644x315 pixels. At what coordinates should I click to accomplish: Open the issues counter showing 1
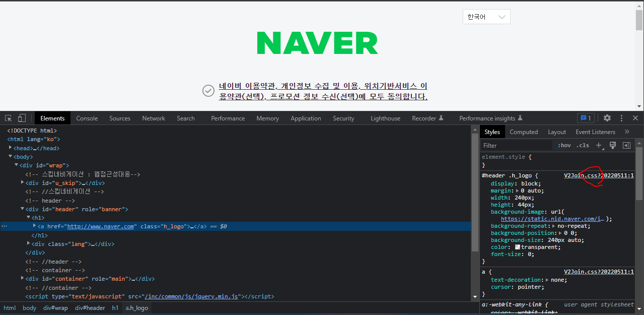point(586,118)
